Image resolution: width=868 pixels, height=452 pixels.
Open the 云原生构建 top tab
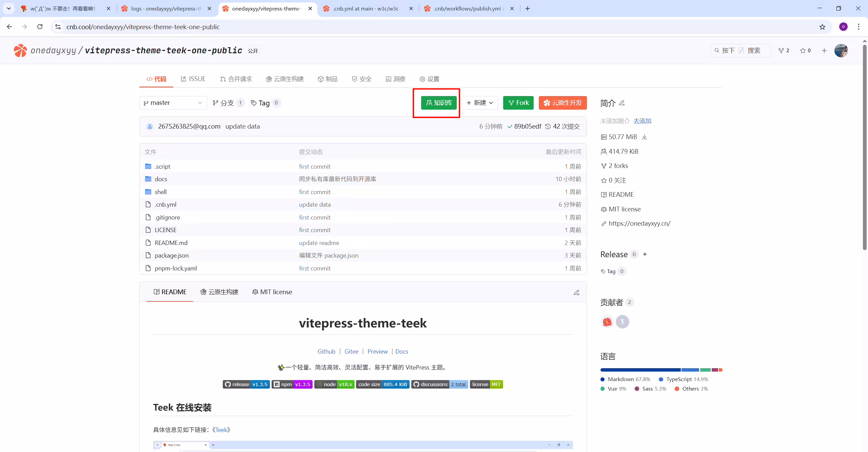(x=284, y=79)
